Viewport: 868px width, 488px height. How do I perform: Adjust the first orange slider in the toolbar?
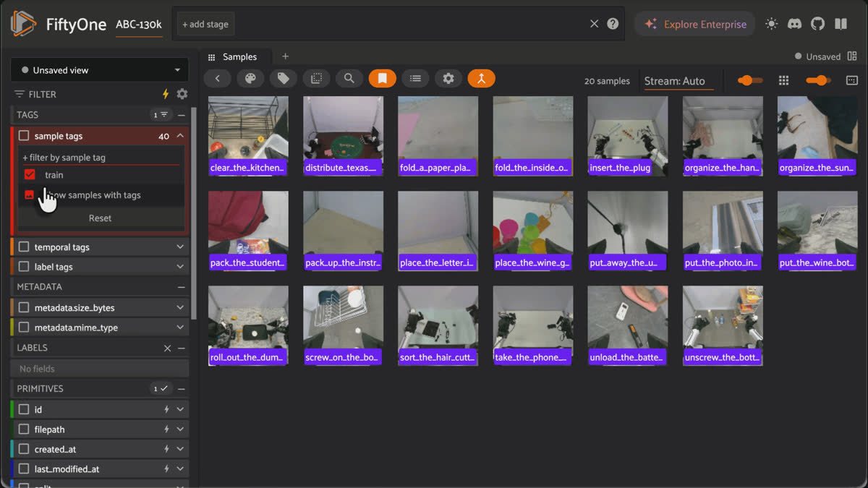[x=749, y=80]
